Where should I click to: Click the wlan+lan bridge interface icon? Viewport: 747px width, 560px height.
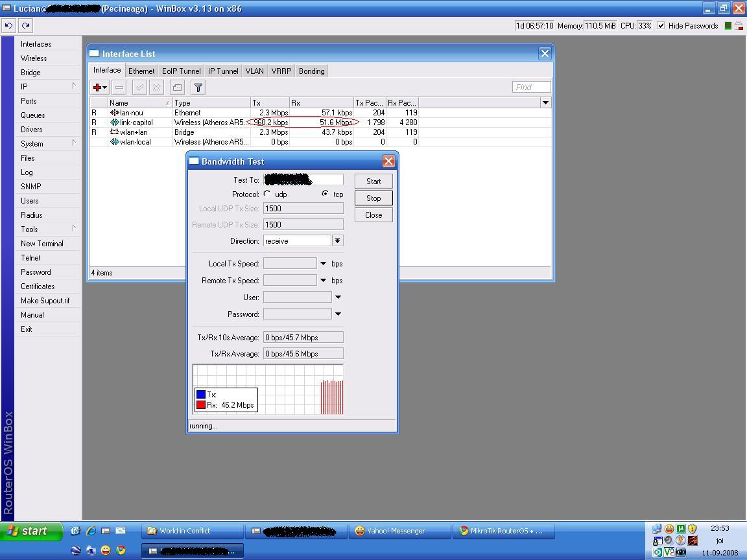[x=114, y=132]
